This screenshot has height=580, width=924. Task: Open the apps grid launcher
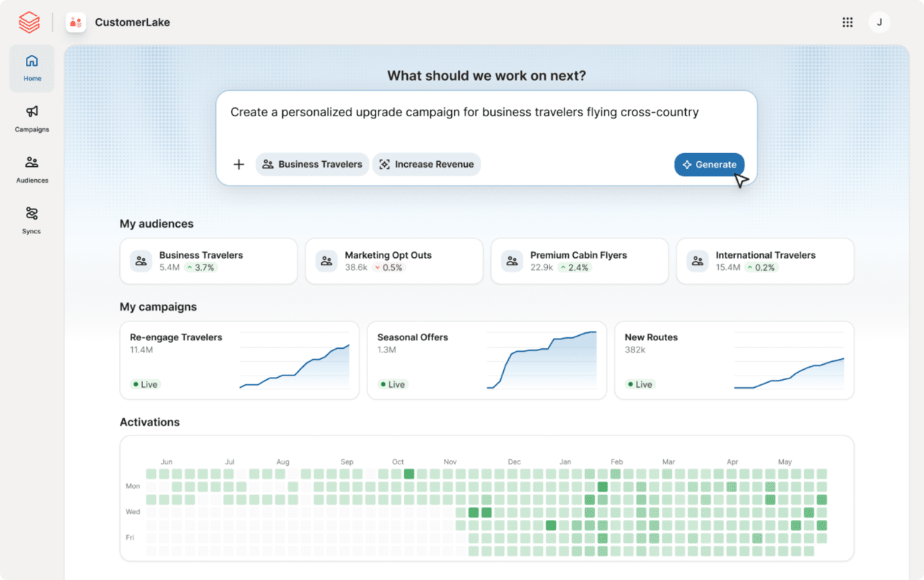point(847,22)
